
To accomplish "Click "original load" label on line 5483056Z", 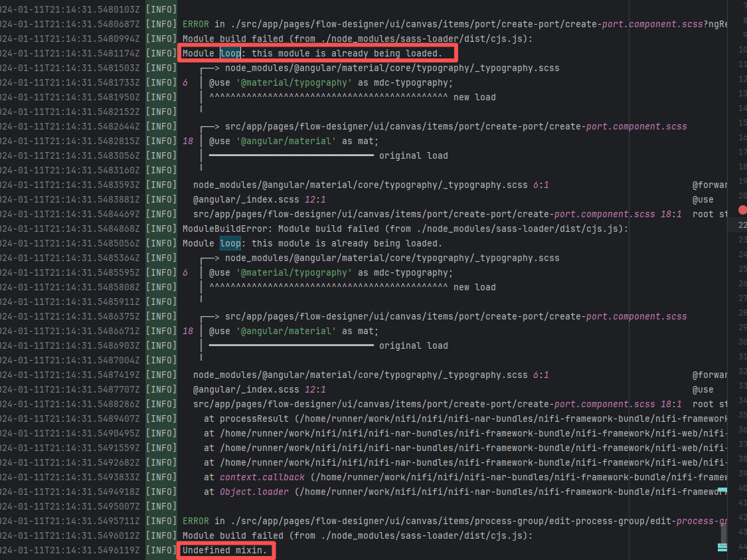I will (413, 155).
